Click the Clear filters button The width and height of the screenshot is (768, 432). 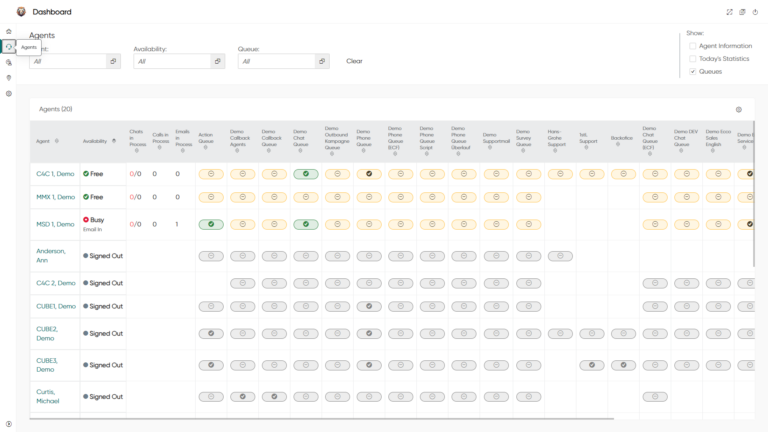[354, 61]
